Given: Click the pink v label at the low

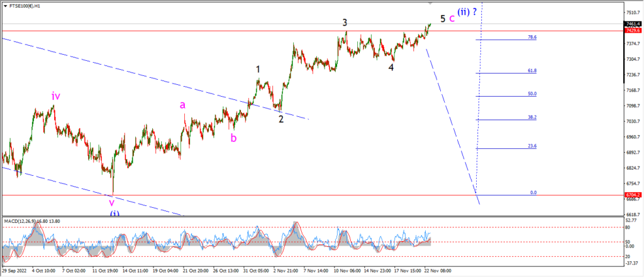Looking at the screenshot, I should [x=111, y=202].
